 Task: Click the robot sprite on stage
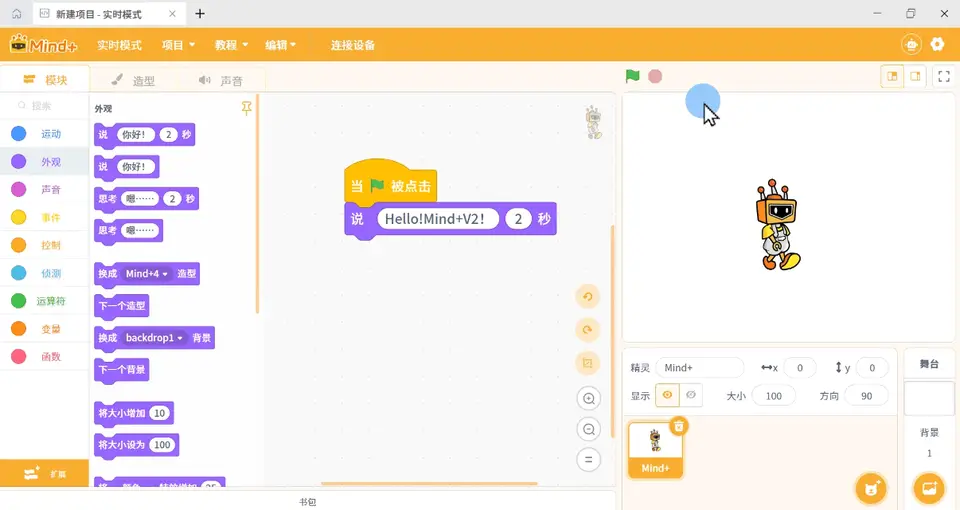[778, 225]
